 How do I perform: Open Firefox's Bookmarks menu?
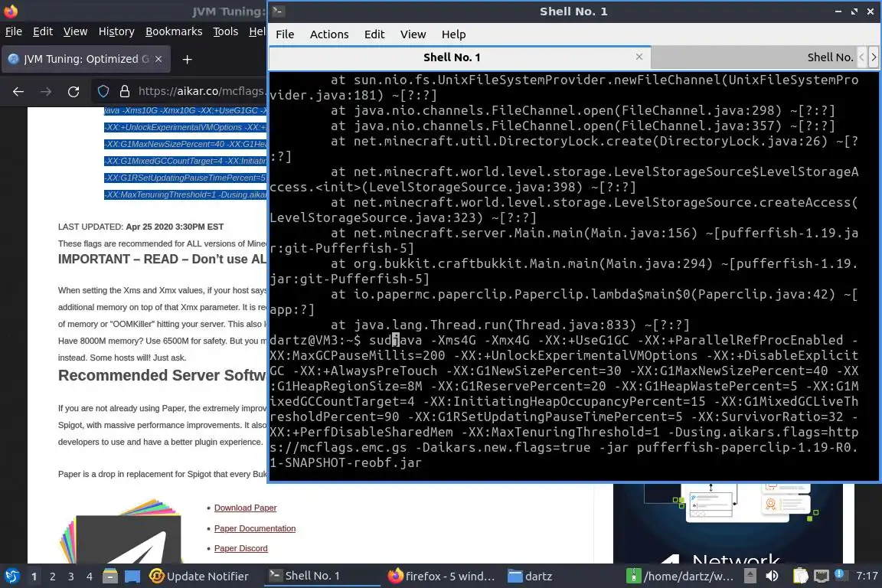click(174, 31)
